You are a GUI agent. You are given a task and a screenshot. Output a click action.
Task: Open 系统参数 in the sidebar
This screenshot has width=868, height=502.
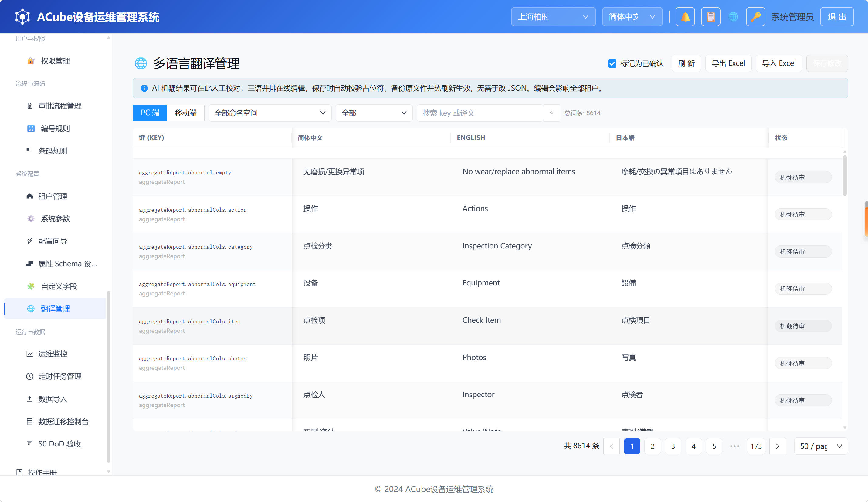pos(55,219)
